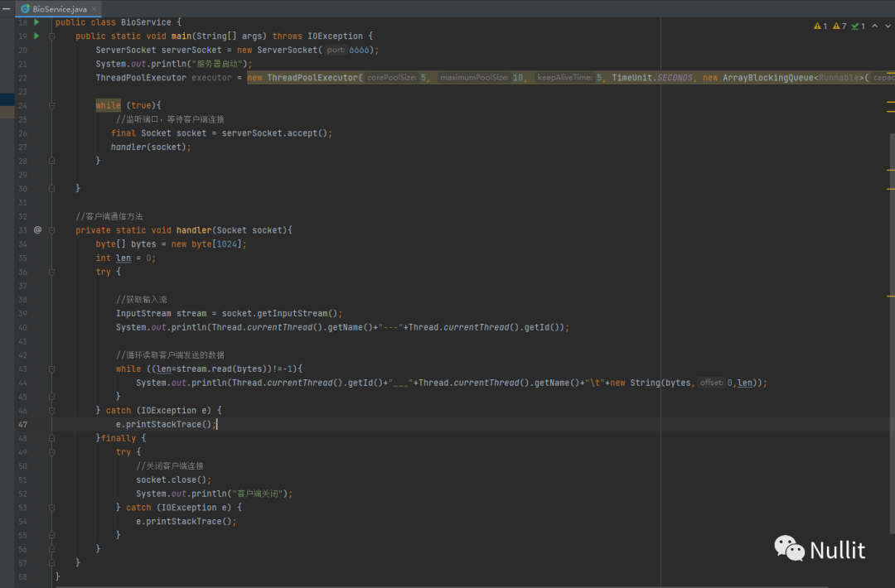Collapse the inner try block at line 49

pos(52,452)
